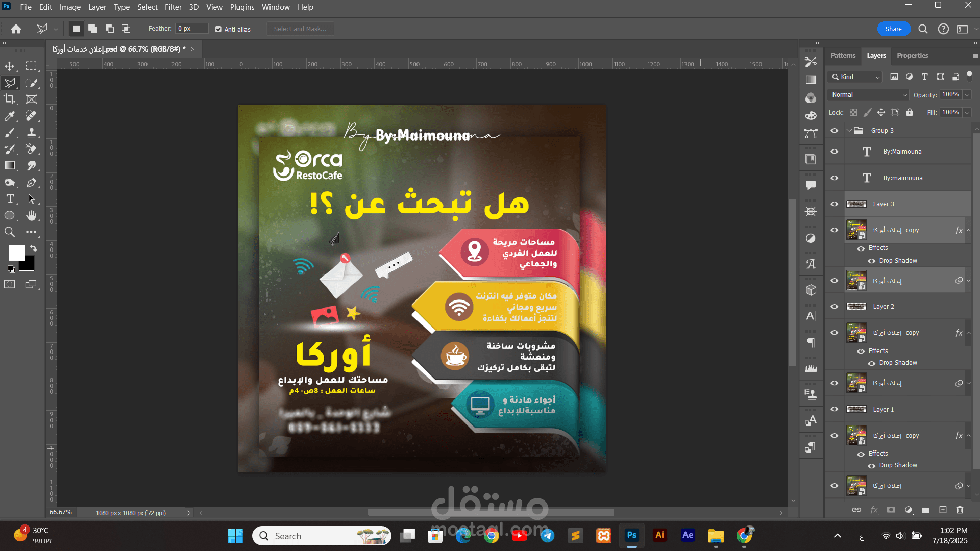Swap foreground and background colors

click(x=33, y=248)
